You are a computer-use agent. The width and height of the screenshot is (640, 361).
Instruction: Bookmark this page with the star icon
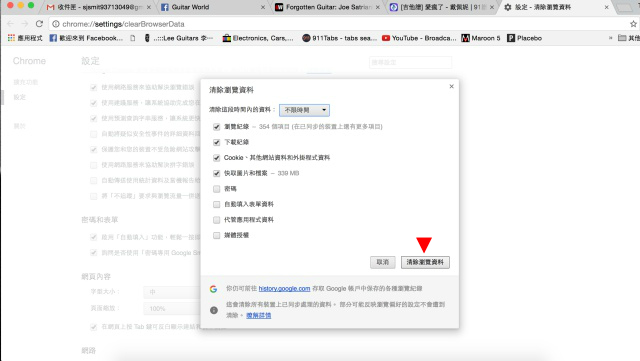pos(633,24)
